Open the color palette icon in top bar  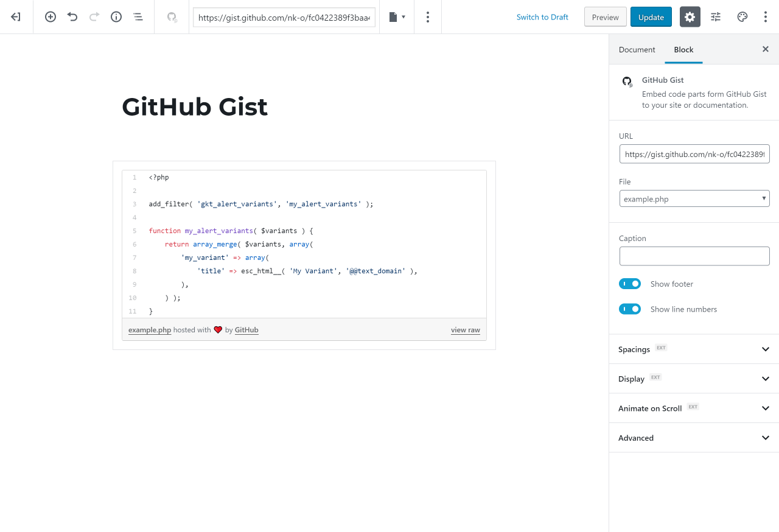(x=742, y=17)
